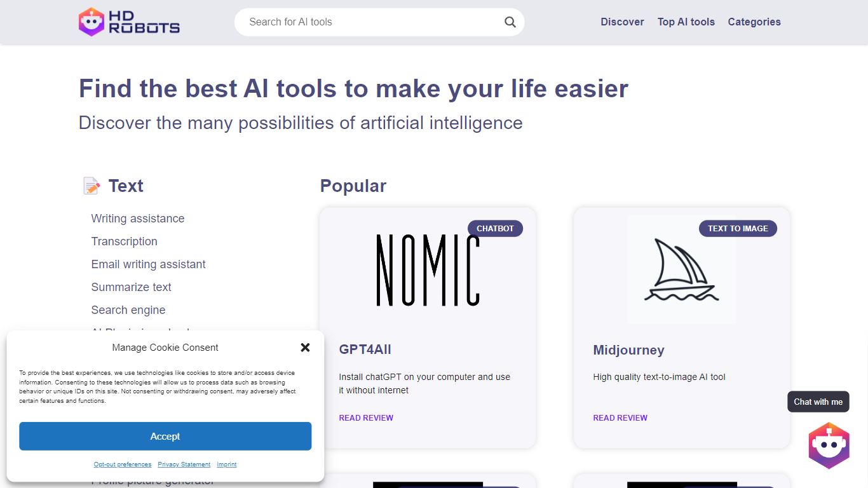
Task: Click the Midjourney sailboat logo
Action: click(681, 270)
